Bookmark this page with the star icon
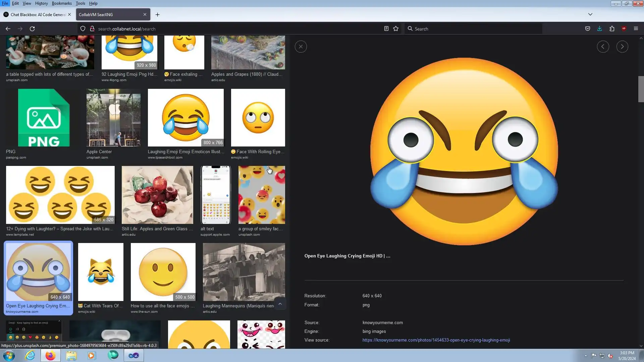 point(396,29)
